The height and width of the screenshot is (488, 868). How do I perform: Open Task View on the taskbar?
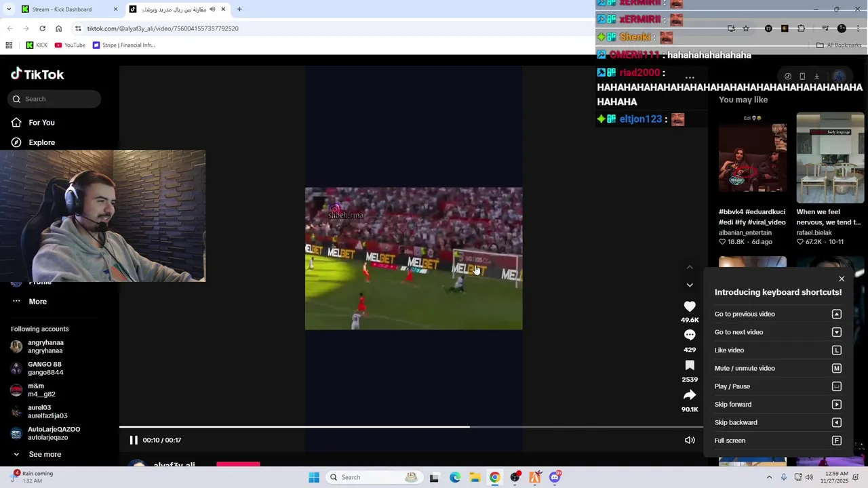[435, 477]
